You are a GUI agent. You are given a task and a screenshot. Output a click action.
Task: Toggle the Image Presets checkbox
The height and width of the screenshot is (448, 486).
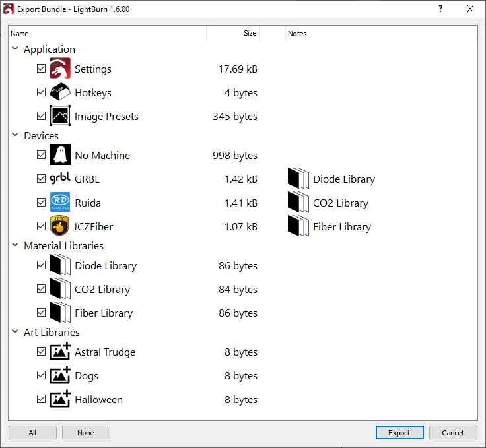tap(41, 115)
